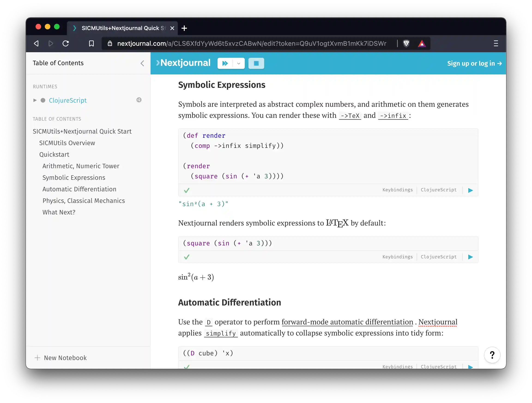This screenshot has height=403, width=532.
Task: Click the stop execution square button
Action: 256,63
